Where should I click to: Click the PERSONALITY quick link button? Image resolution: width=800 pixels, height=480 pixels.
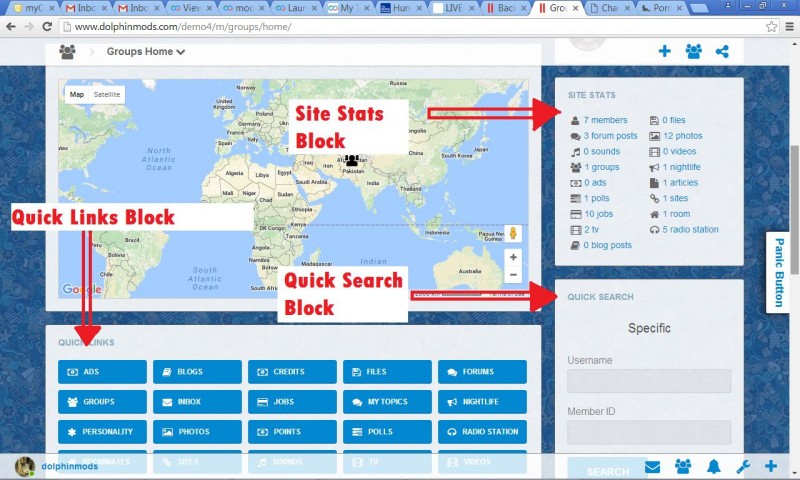click(102, 432)
